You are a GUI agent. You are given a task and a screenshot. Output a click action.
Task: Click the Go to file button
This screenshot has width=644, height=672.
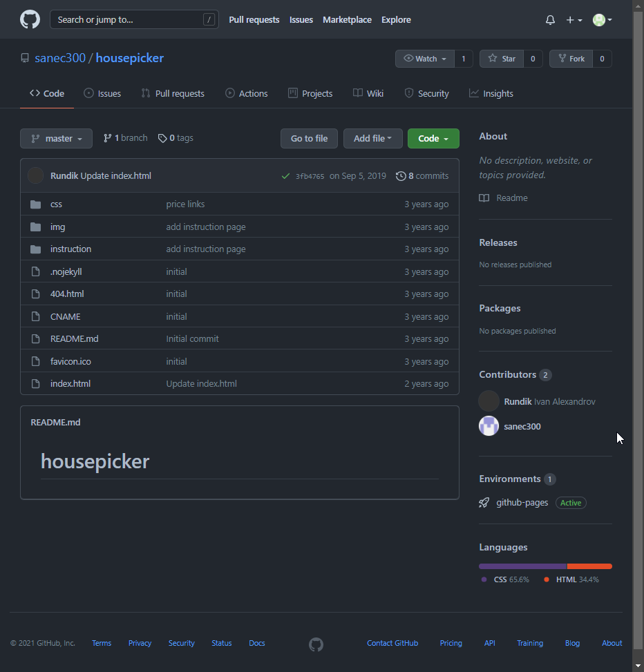point(309,138)
